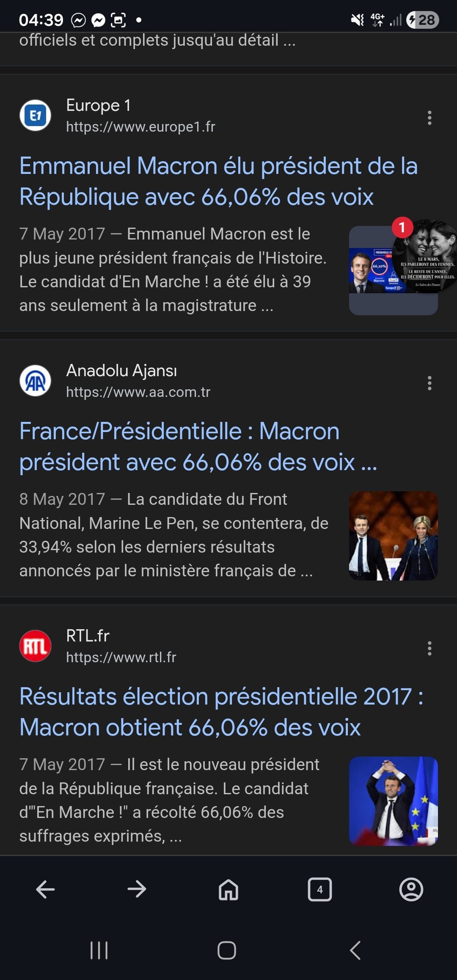Open Europe 1 headline about Macron élu président
The image size is (457, 980).
(x=218, y=181)
